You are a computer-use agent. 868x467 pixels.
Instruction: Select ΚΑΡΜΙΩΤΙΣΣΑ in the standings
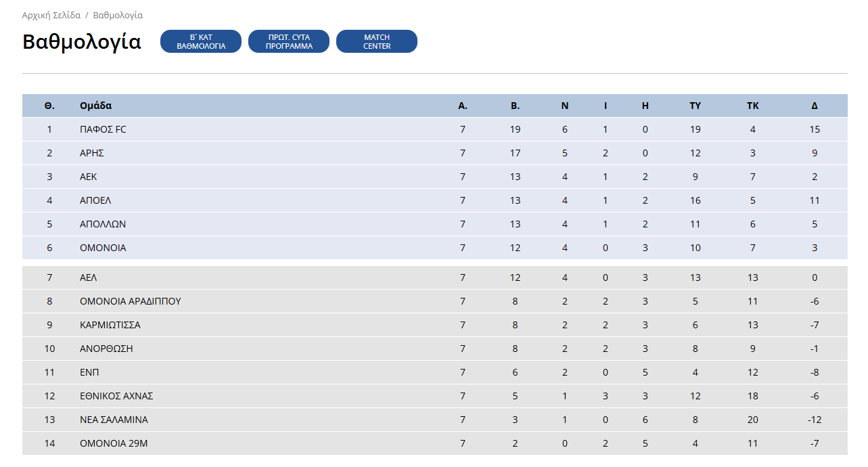pyautogui.click(x=110, y=325)
